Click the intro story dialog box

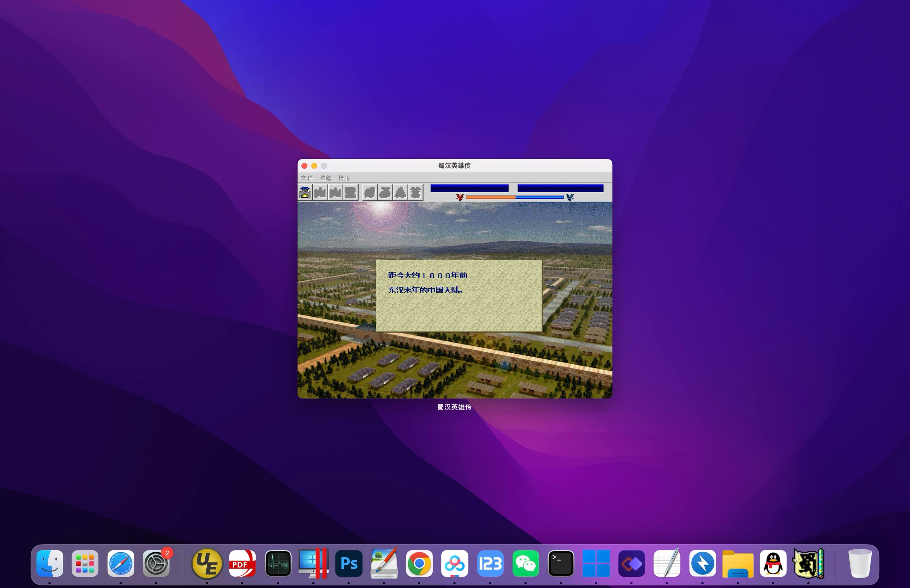[x=459, y=296]
